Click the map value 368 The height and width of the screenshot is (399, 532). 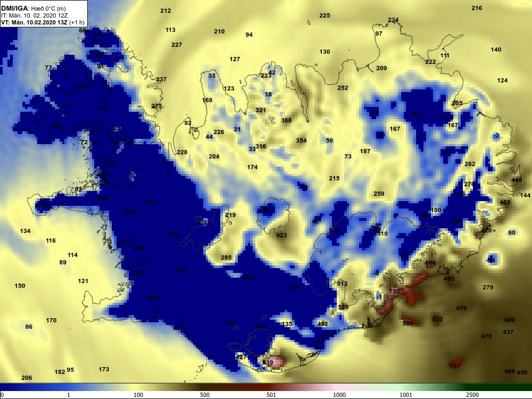286,120
